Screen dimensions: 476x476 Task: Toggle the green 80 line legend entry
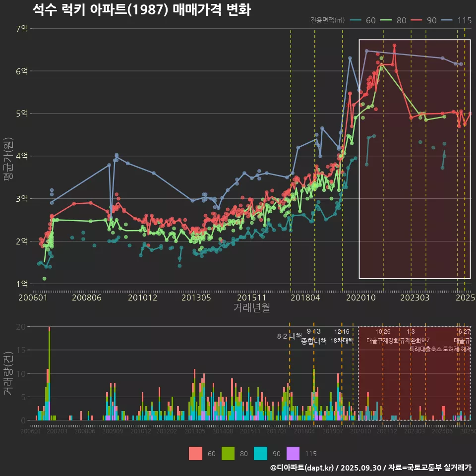pos(394,20)
